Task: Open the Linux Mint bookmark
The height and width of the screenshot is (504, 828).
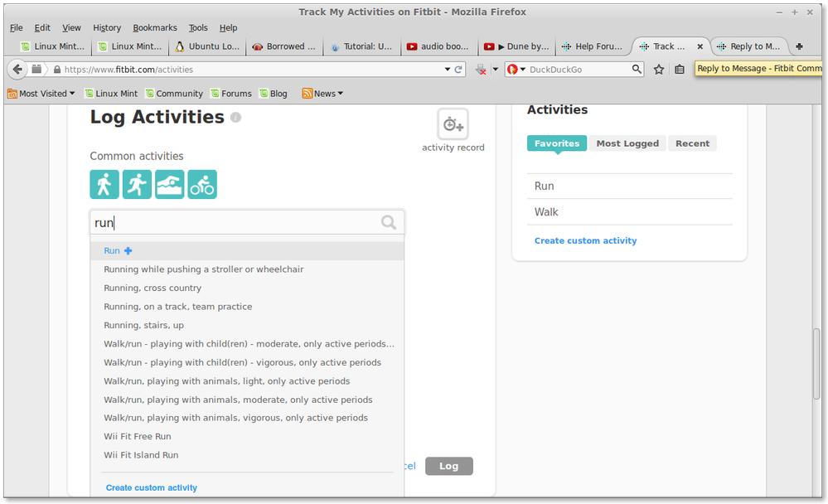Action: [x=111, y=94]
